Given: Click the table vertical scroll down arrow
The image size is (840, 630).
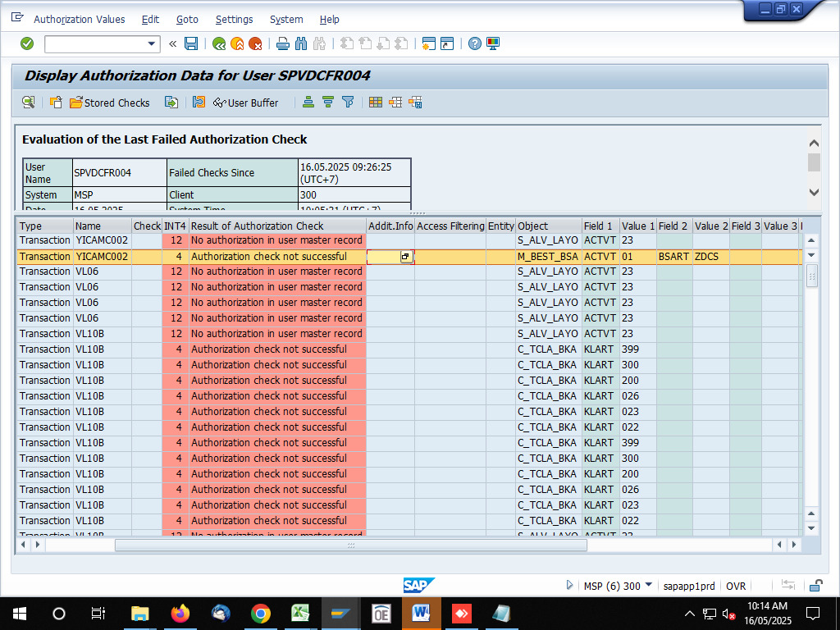Looking at the screenshot, I should [811, 528].
